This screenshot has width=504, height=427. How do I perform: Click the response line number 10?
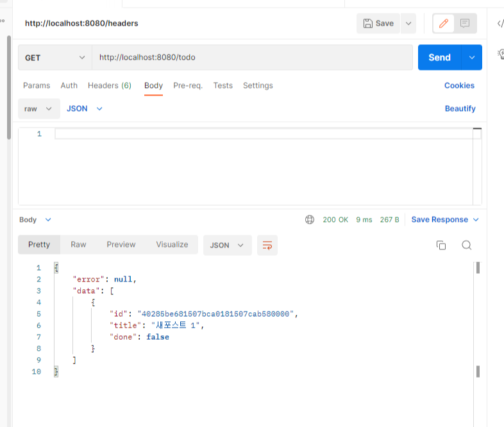coord(37,372)
